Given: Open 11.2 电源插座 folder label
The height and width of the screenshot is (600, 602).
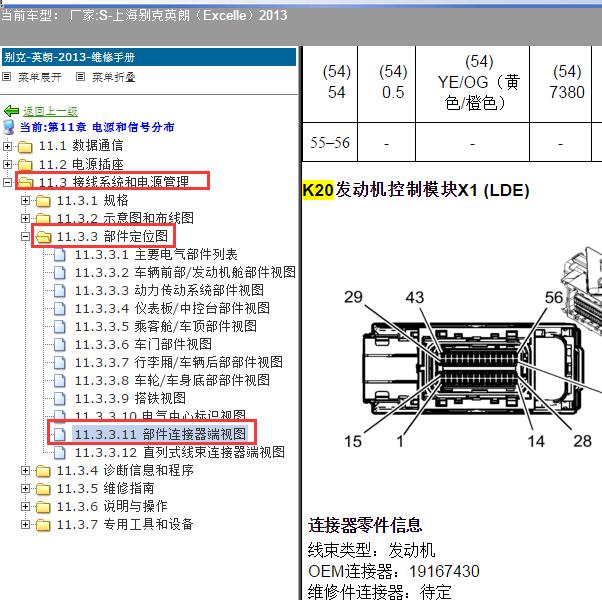Looking at the screenshot, I should pyautogui.click(x=81, y=164).
